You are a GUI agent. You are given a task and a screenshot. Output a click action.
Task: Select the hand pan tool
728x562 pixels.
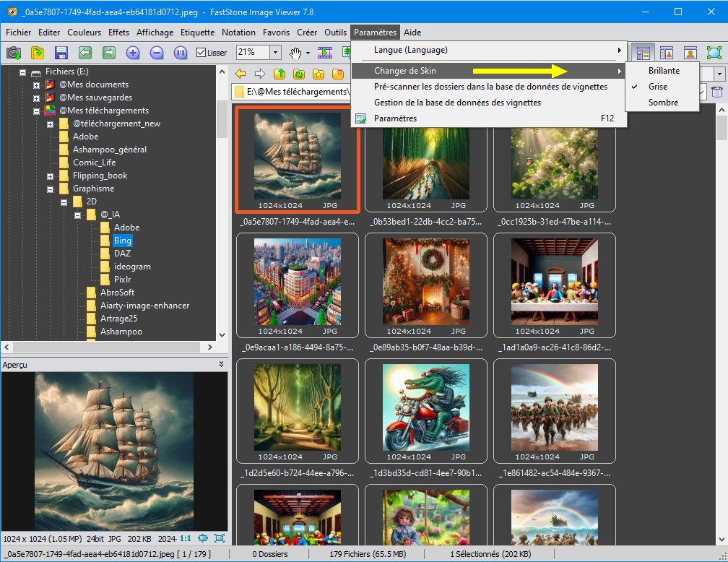[x=295, y=53]
